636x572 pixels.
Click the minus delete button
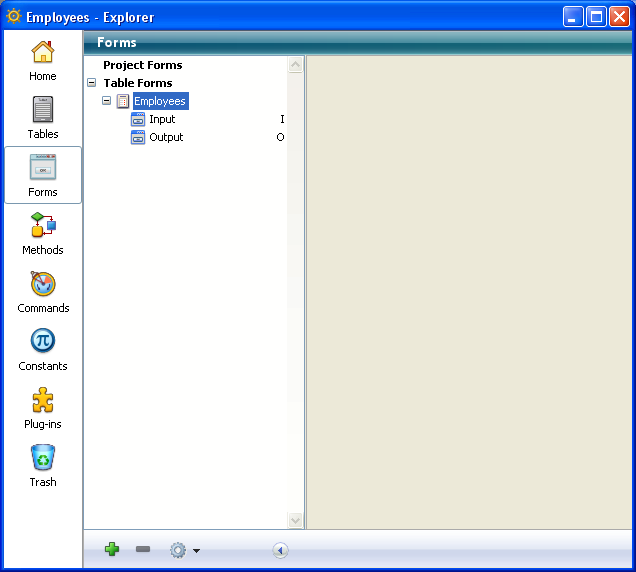[x=143, y=549]
